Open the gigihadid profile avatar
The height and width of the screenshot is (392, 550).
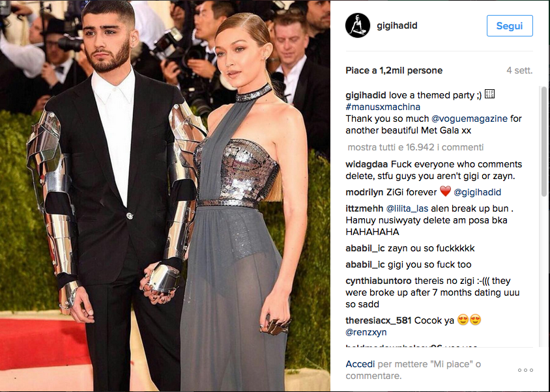pyautogui.click(x=357, y=25)
